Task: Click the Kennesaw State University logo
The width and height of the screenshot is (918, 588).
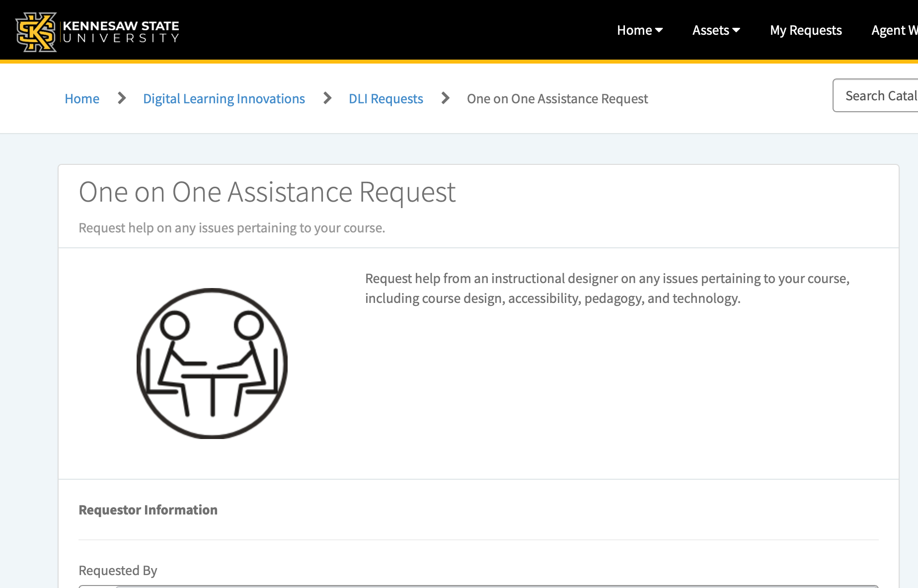Action: [x=97, y=31]
